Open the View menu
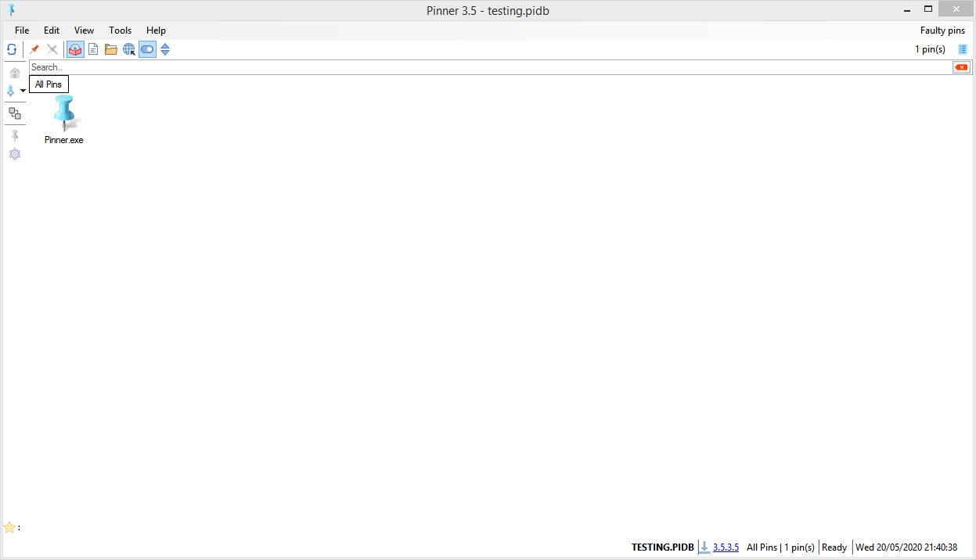 click(85, 31)
